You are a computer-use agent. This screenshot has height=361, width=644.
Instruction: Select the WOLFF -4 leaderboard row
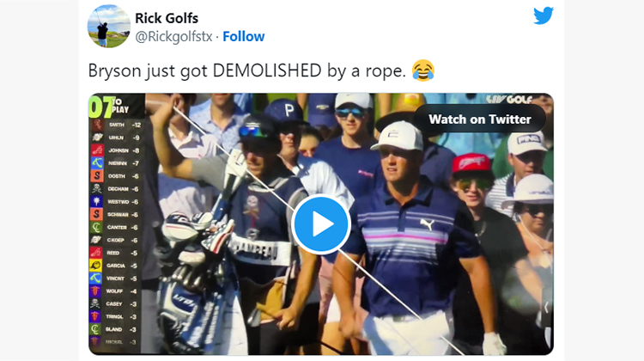click(x=116, y=291)
